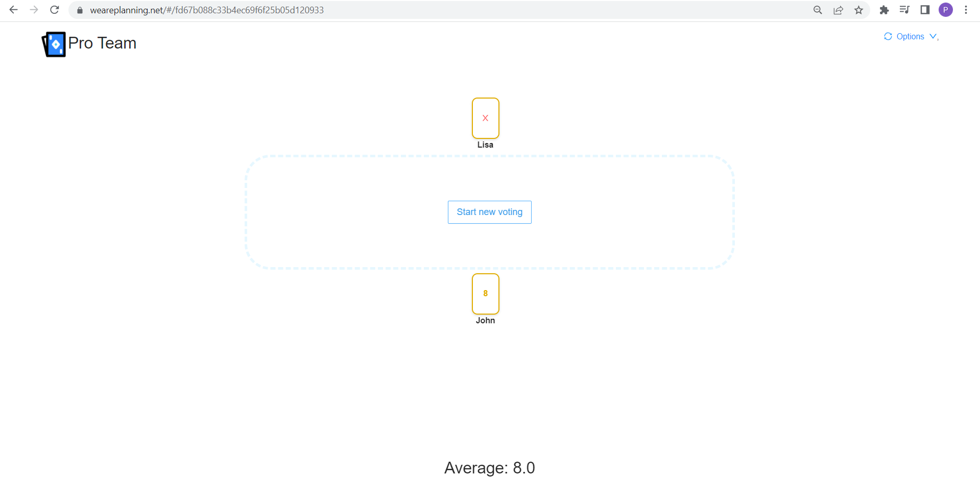The image size is (980, 500).
Task: Select Lisa's card showing X
Action: (x=485, y=118)
